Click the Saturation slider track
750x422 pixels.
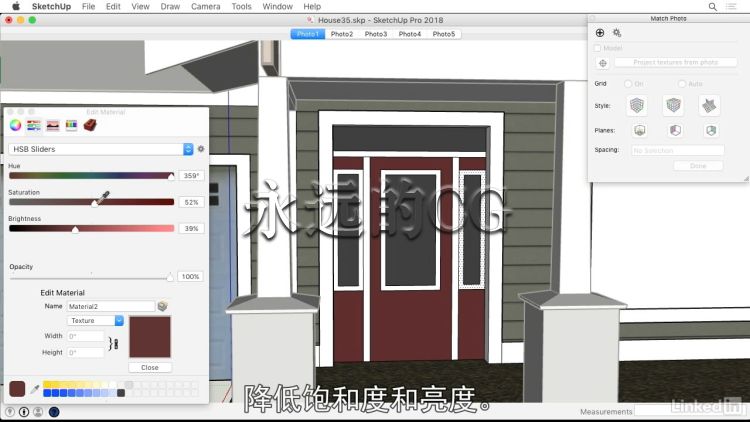[x=91, y=202]
